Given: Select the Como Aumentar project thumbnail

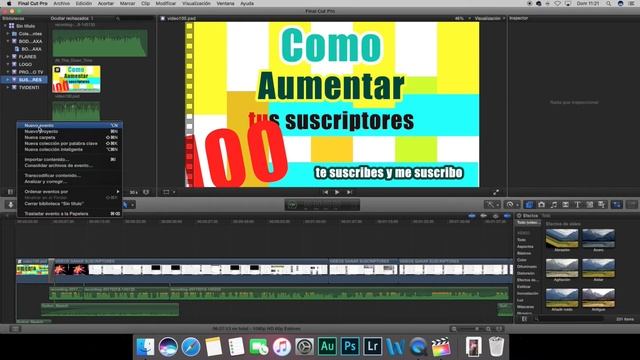Looking at the screenshot, I should [76, 79].
